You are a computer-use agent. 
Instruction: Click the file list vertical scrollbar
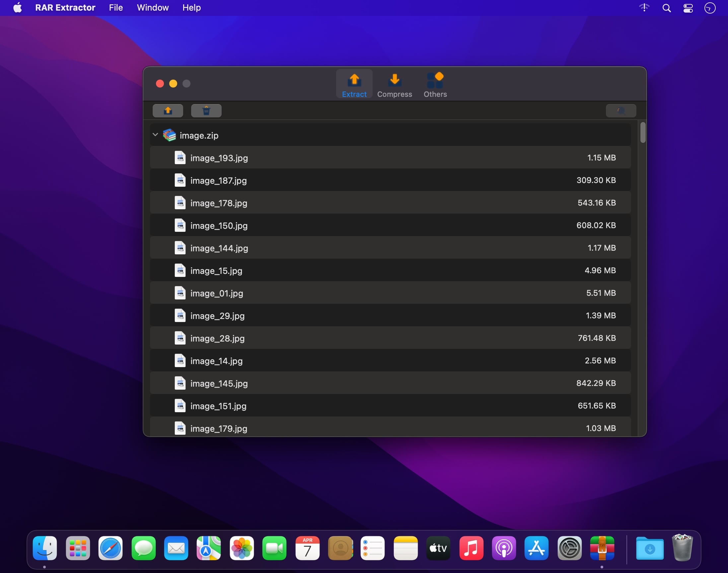coord(643,133)
